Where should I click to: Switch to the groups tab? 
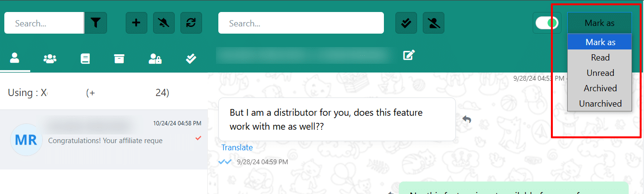coord(50,59)
